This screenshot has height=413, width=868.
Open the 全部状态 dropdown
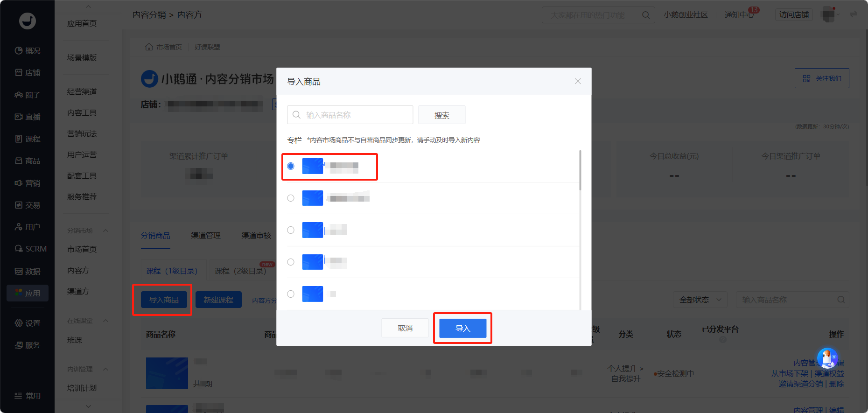(x=700, y=300)
